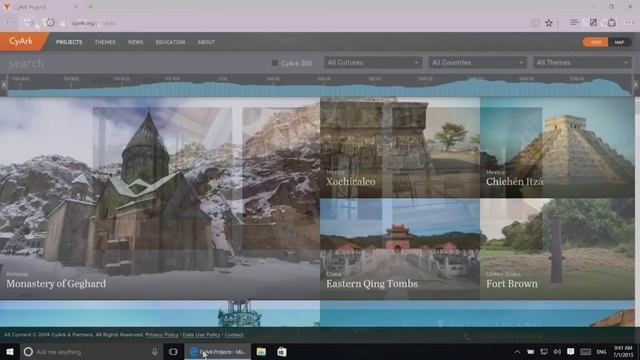Open the Action Center notifications icon
This screenshot has height=360, width=640.
pos(571,352)
